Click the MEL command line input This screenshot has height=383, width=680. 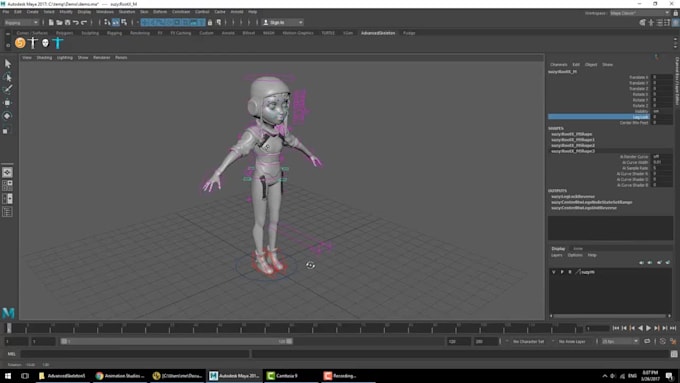tap(134, 354)
